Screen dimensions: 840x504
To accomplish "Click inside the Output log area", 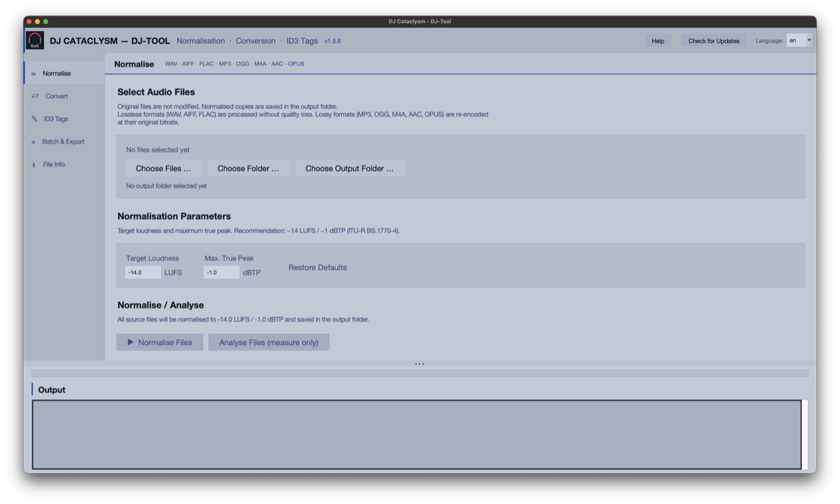I will click(417, 434).
